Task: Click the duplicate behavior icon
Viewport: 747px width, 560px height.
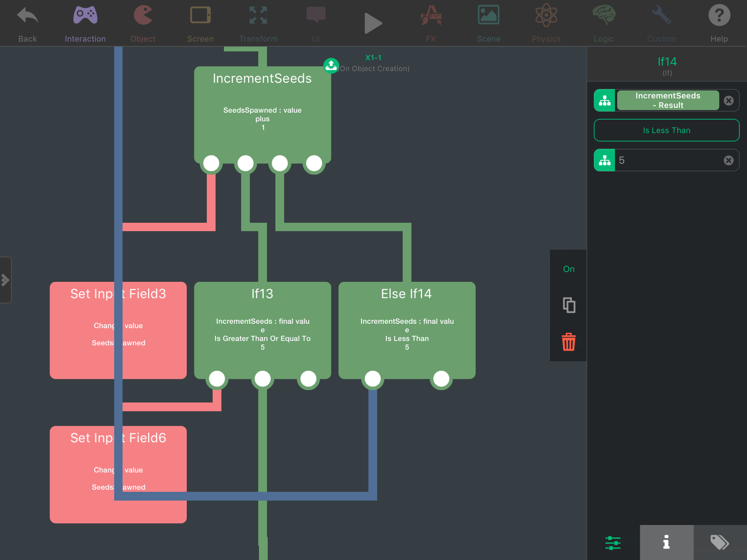Action: point(569,305)
